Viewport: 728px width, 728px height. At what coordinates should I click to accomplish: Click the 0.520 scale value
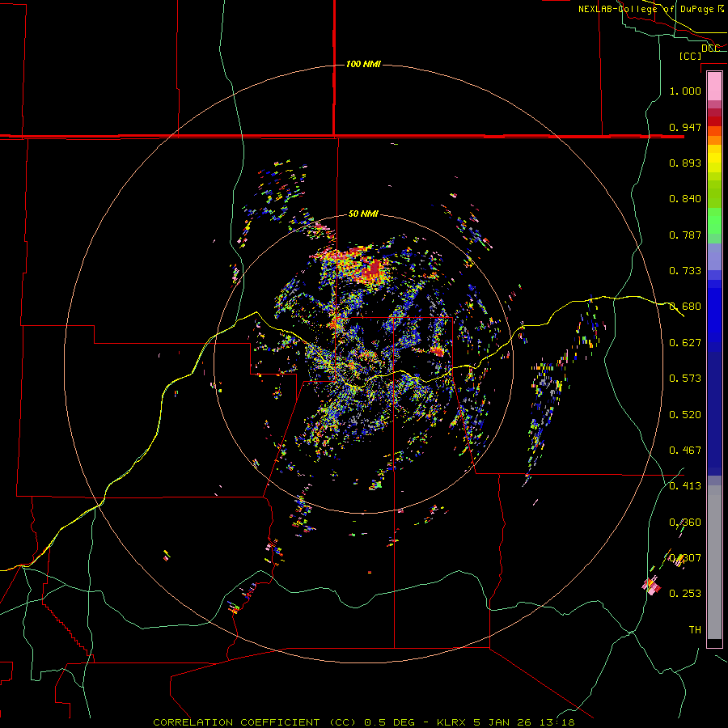685,415
